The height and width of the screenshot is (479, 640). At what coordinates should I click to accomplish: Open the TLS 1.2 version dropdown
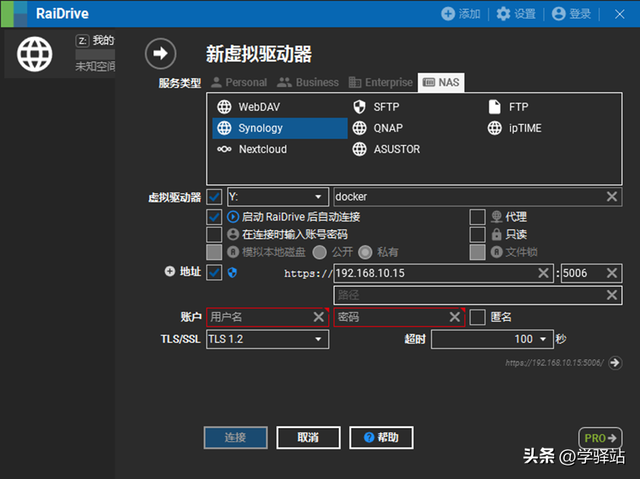click(268, 339)
